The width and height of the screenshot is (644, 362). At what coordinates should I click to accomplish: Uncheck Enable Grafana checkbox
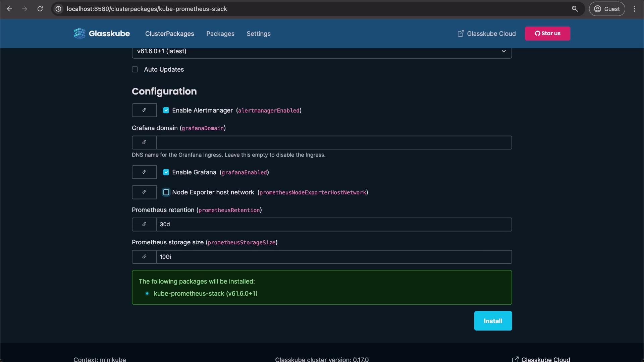tap(166, 172)
